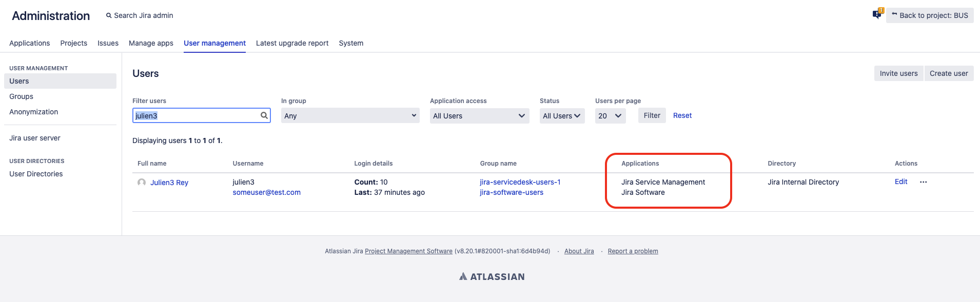This screenshot has width=980, height=302.
Task: Open the Users per page dropdown
Action: coord(610,115)
